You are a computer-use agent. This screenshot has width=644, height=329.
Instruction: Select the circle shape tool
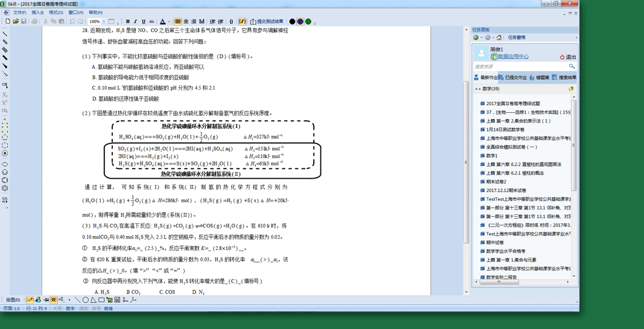point(86,300)
